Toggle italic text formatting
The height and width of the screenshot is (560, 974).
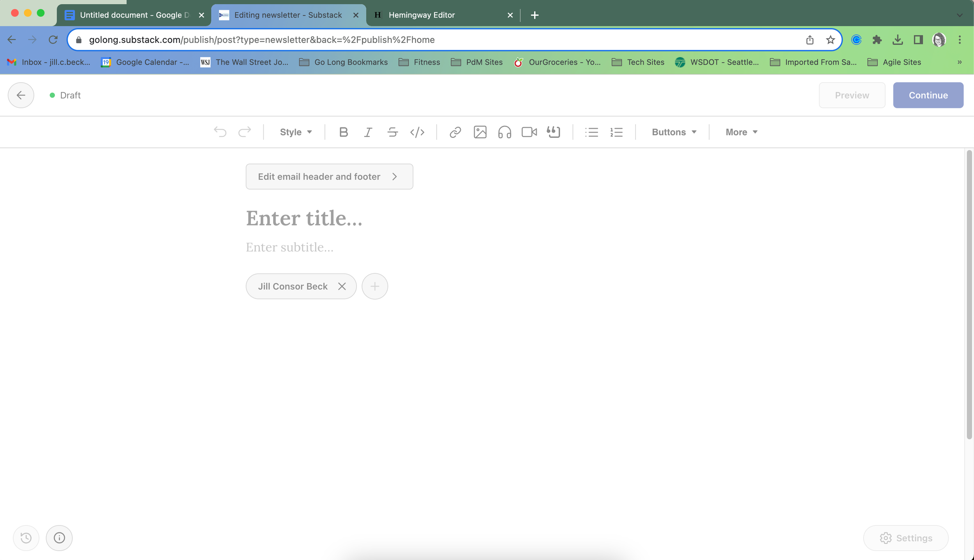(368, 132)
